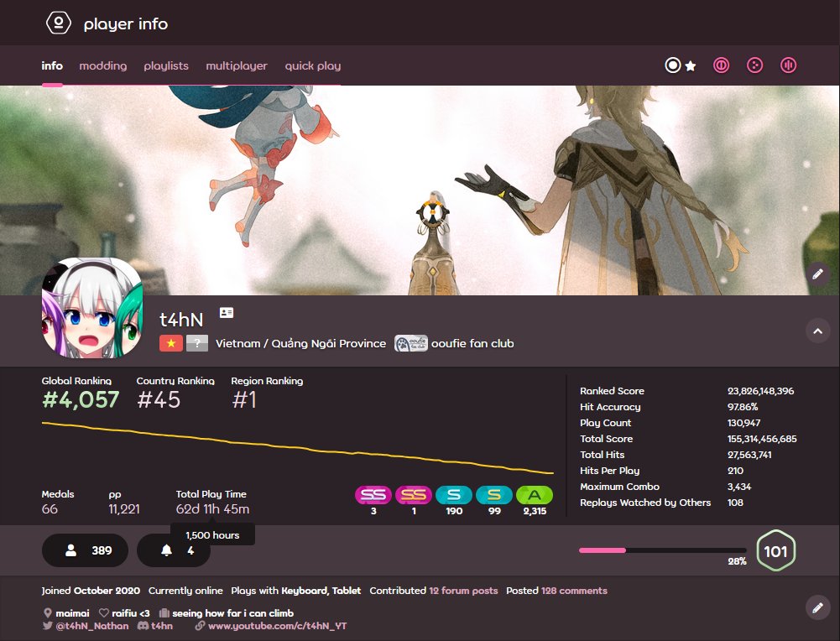
Task: Click the player info hexagon icon
Action: (59, 23)
